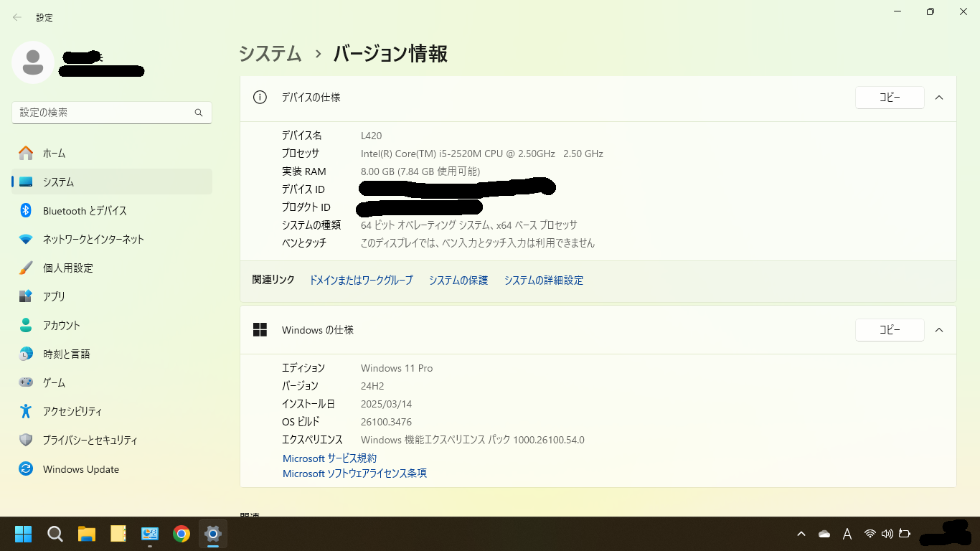Click the 設定の検索 search field
Image resolution: width=980 pixels, height=551 pixels.
point(112,113)
